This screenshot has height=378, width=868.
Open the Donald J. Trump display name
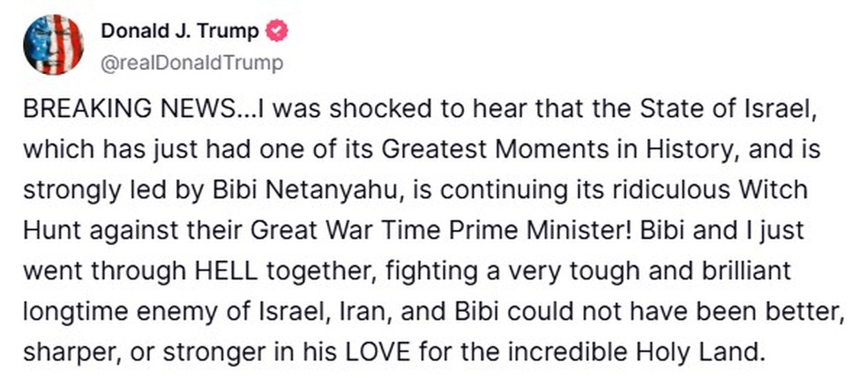click(x=180, y=33)
